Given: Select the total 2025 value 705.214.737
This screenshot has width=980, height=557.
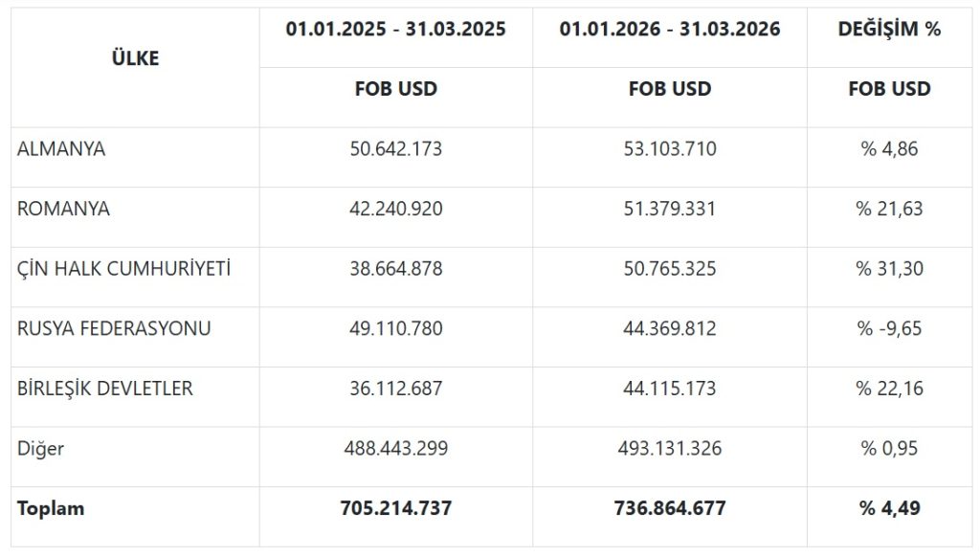Looking at the screenshot, I should (395, 508).
